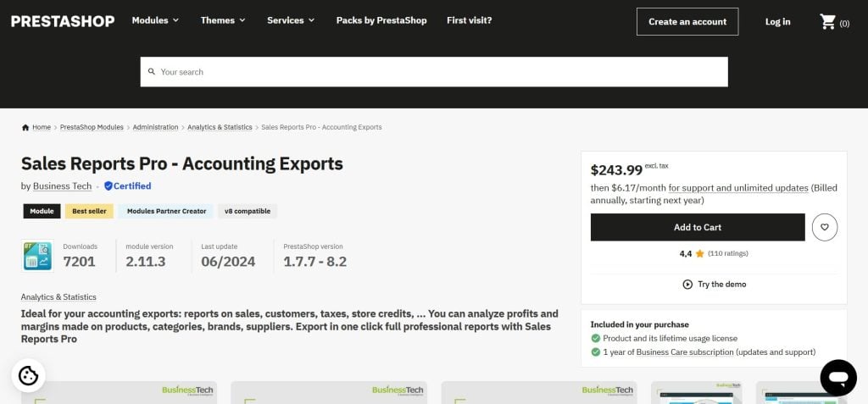Open Business Tech seller page
This screenshot has width=868, height=404.
62,186
